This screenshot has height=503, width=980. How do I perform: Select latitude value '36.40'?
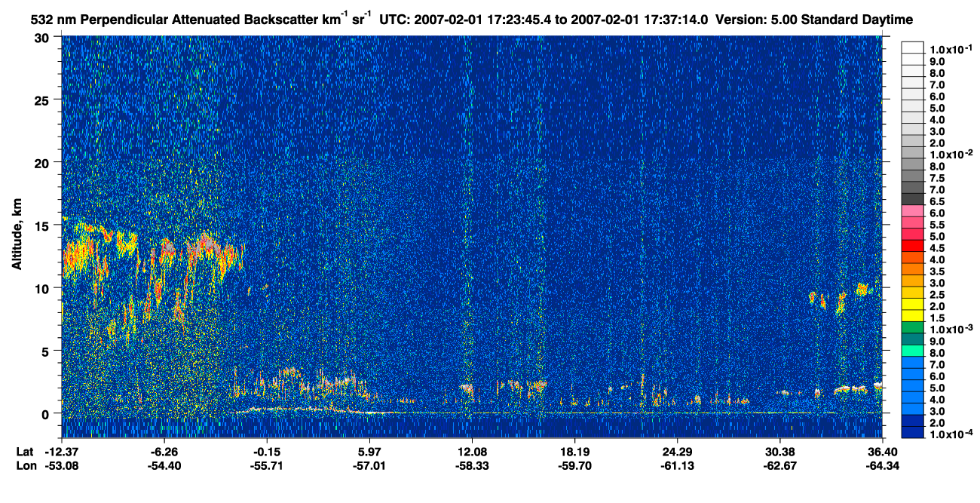pyautogui.click(x=882, y=452)
